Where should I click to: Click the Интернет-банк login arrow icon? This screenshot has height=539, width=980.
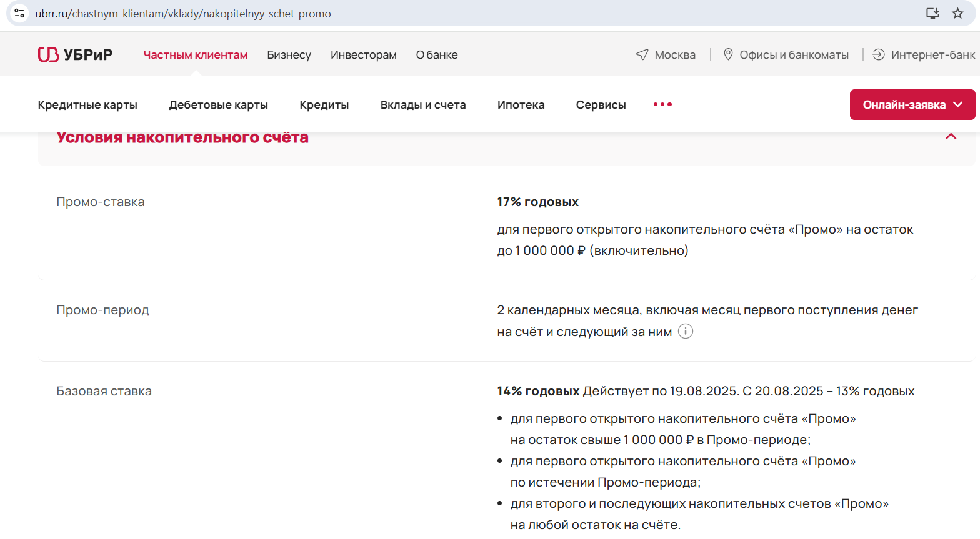(x=879, y=54)
